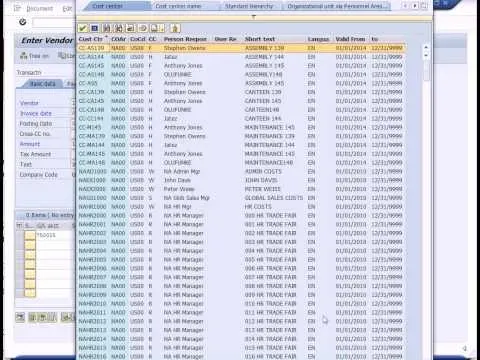This screenshot has height=360, width=480.
Task: Open the Document menu
Action: coord(39,8)
